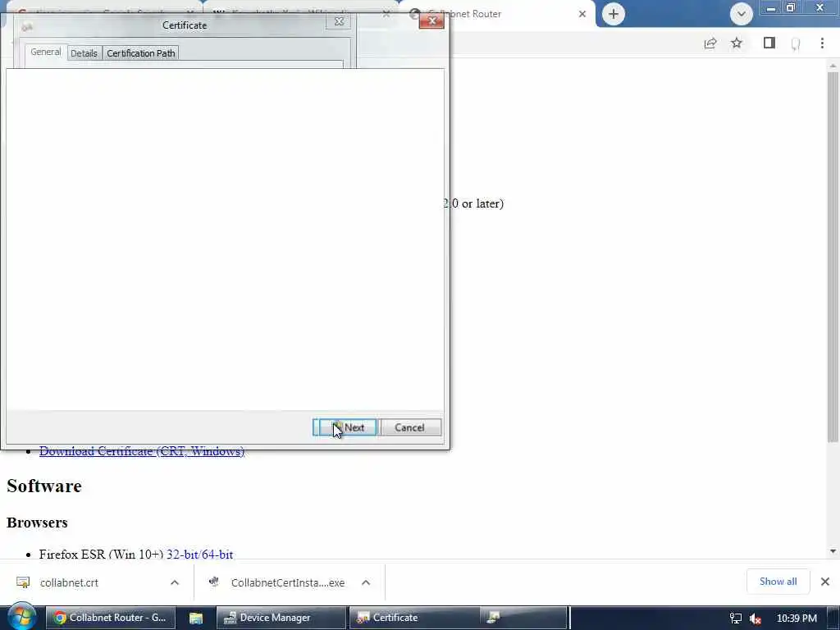Open the clock showing 10:39 PM
The width and height of the screenshot is (840, 630).
(x=797, y=619)
